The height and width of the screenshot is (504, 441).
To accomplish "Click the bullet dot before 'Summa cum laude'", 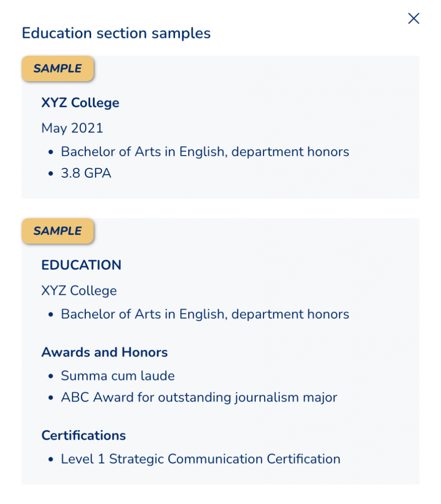I will point(51,377).
